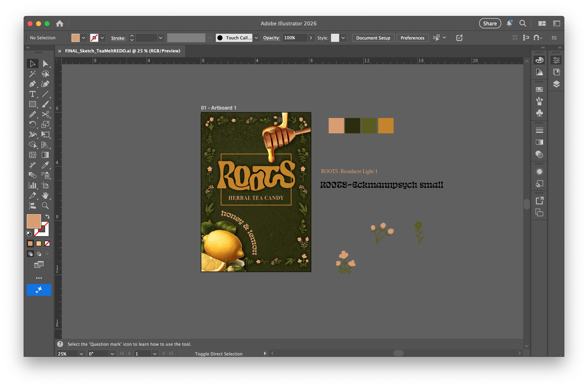The image size is (588, 388).
Task: Open the fill color dropdown arrow
Action: coord(84,38)
